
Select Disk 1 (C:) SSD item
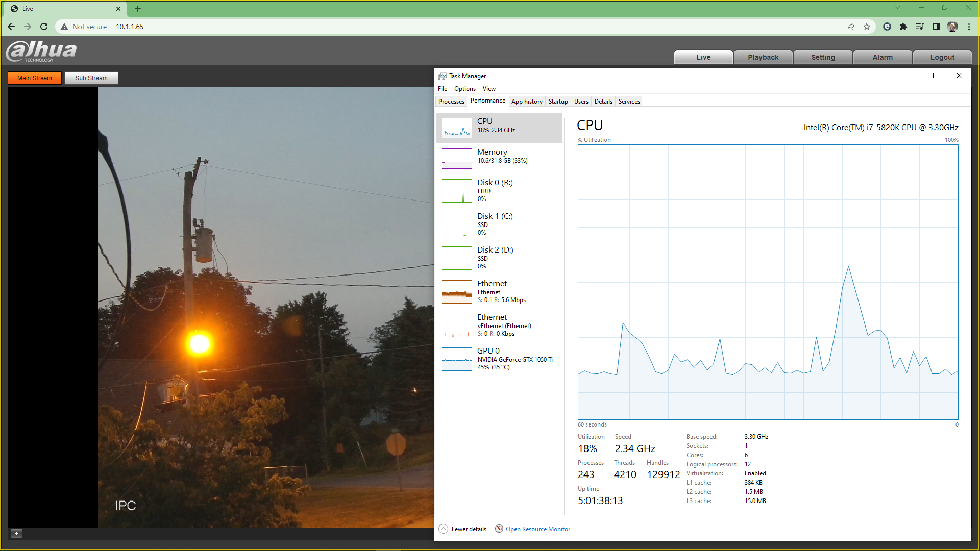tap(499, 224)
